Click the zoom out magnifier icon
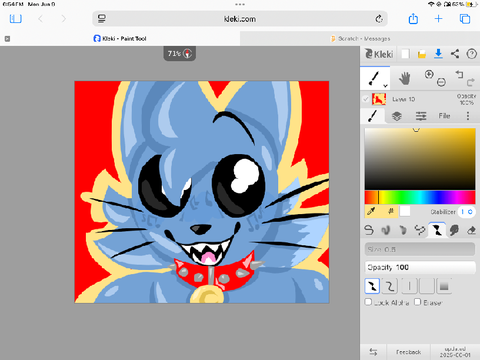 441,82
